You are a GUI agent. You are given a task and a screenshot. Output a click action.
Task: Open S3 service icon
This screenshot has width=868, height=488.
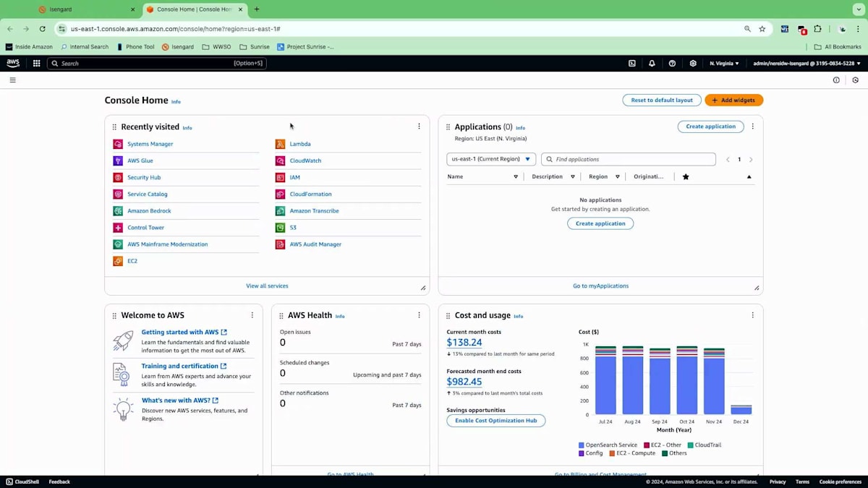[281, 228]
